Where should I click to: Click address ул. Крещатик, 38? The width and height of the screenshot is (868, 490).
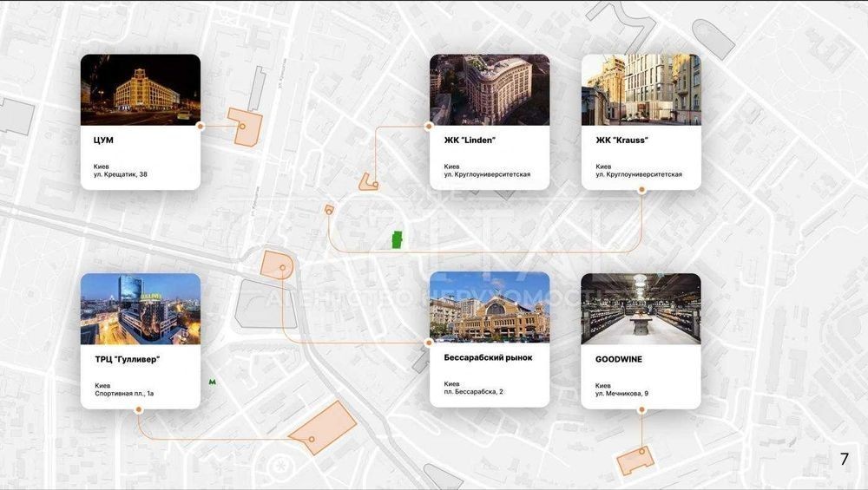[120, 175]
